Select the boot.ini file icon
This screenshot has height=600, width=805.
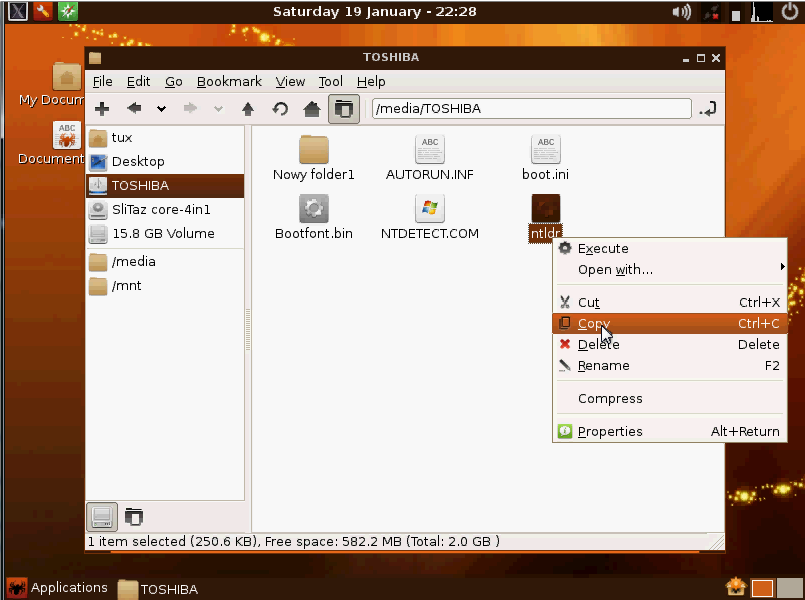click(x=546, y=149)
